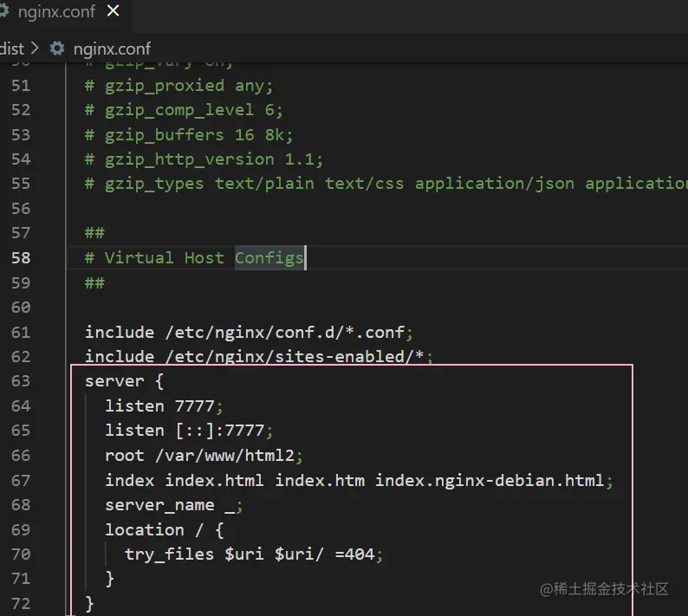Click line number 72 in the gutter

click(21, 604)
